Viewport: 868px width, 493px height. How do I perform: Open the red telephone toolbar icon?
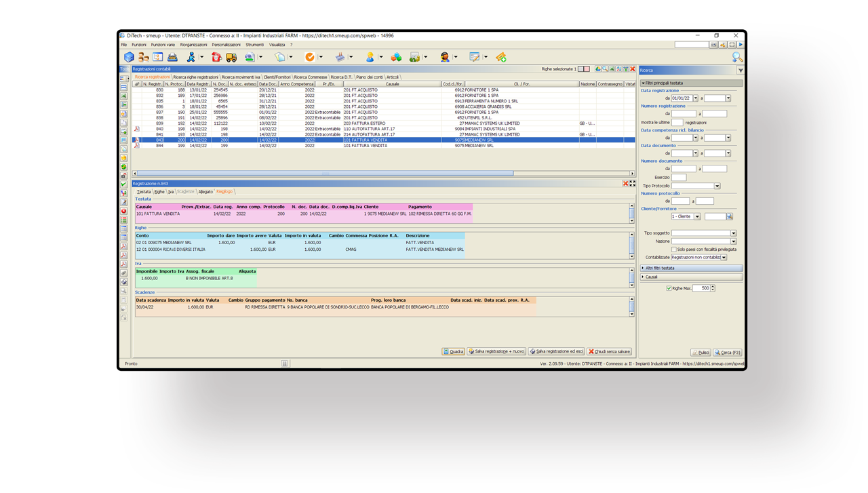click(216, 58)
